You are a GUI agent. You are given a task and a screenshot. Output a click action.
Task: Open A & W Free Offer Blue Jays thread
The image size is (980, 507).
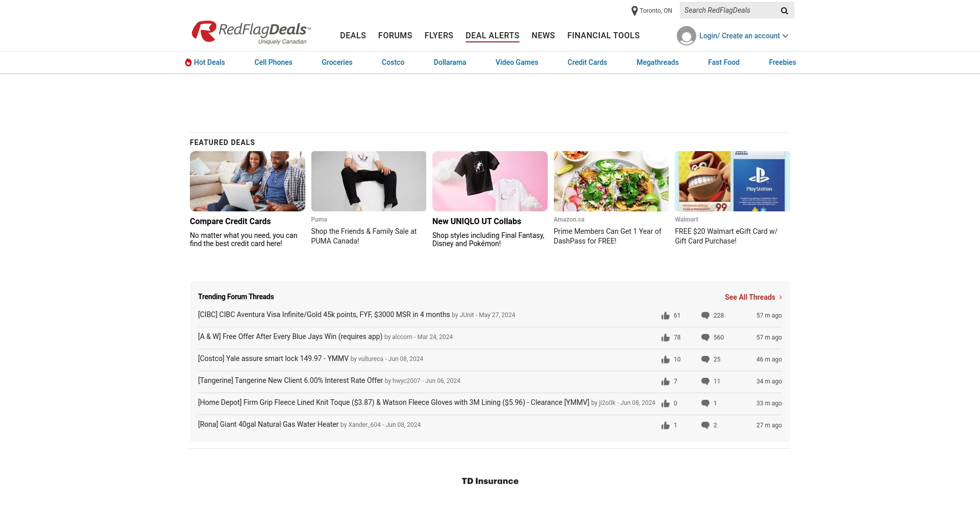click(290, 336)
